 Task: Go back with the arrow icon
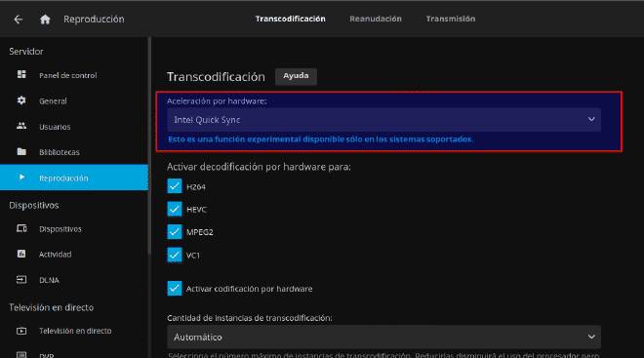19,20
